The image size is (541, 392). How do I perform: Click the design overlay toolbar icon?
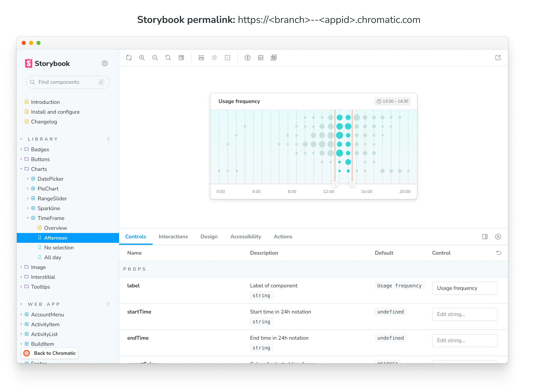pyautogui.click(x=274, y=58)
